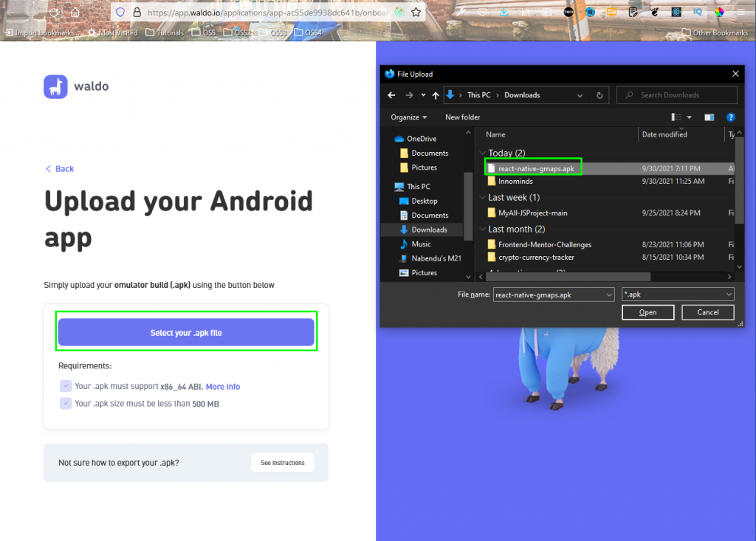Toggle the x86_64 ABI requirement checkbox
This screenshot has width=756, height=541.
(66, 385)
